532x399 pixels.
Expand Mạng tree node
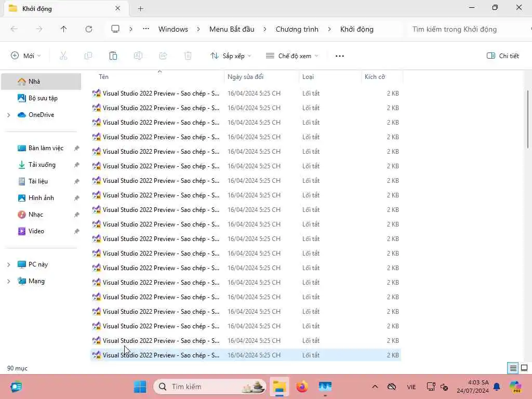pyautogui.click(x=8, y=281)
